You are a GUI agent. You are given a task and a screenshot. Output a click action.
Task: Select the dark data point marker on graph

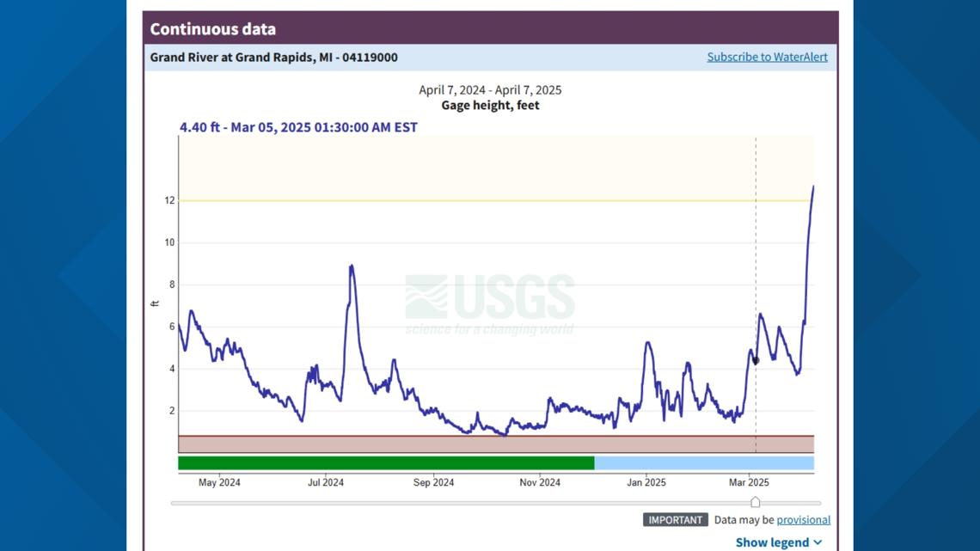click(x=756, y=361)
